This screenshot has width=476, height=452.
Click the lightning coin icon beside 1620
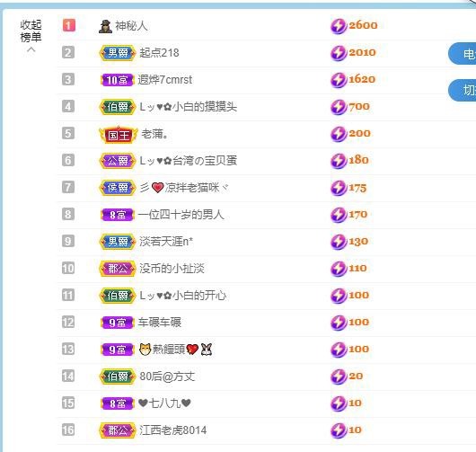tap(339, 80)
